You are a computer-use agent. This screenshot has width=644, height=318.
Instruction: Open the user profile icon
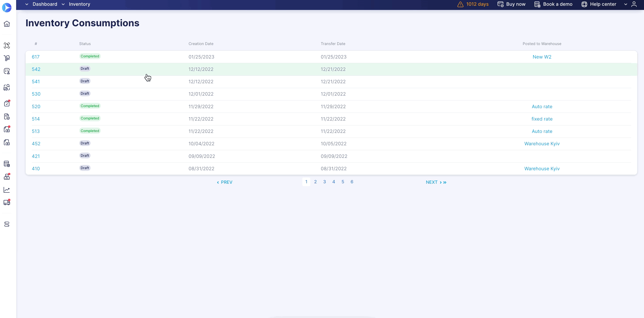634,4
